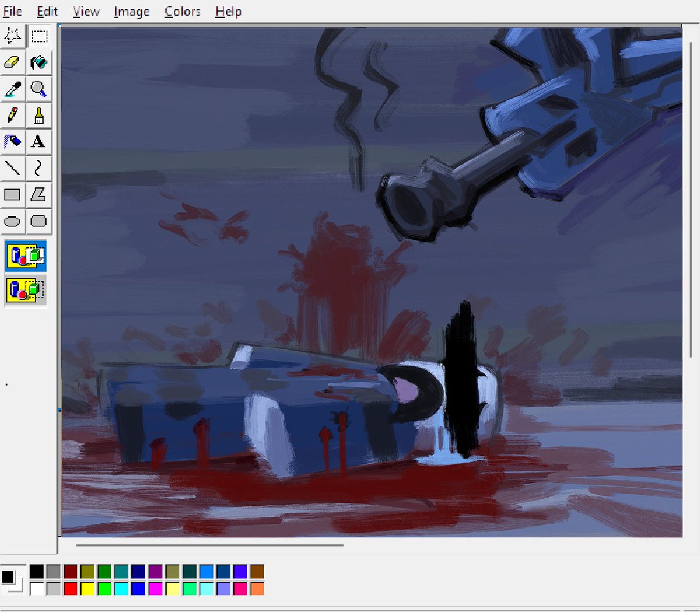The height and width of the screenshot is (612, 700).
Task: Pick the Pick Color eyedropper tool
Action: [x=13, y=89]
